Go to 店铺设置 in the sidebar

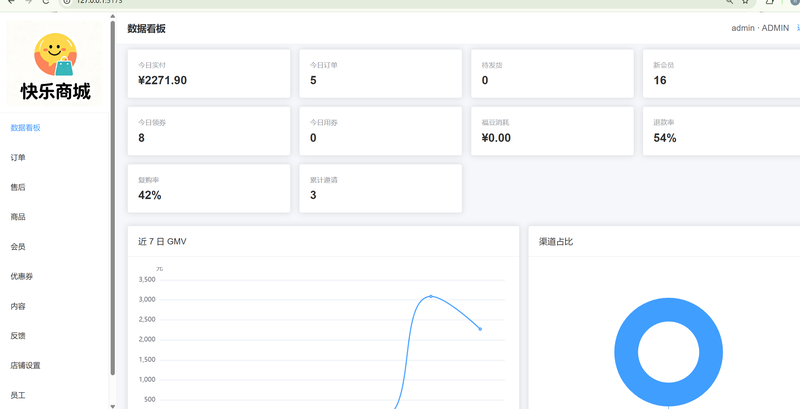[26, 366]
